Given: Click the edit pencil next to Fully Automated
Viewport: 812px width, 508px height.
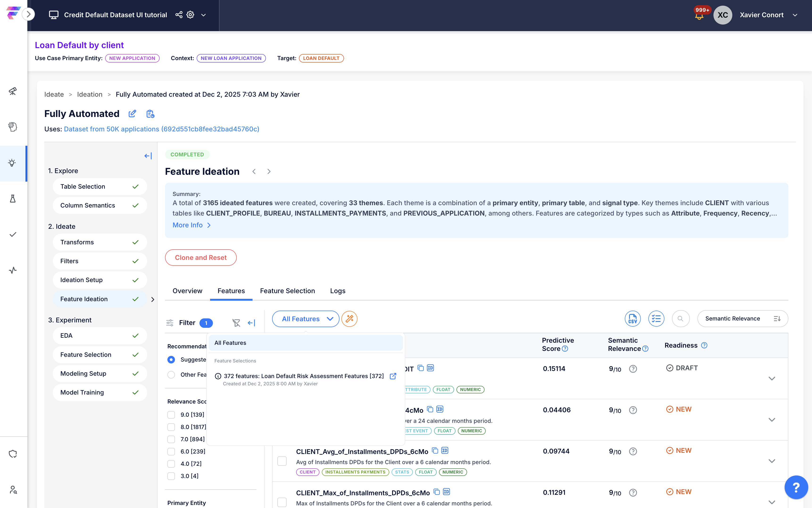Looking at the screenshot, I should (132, 114).
